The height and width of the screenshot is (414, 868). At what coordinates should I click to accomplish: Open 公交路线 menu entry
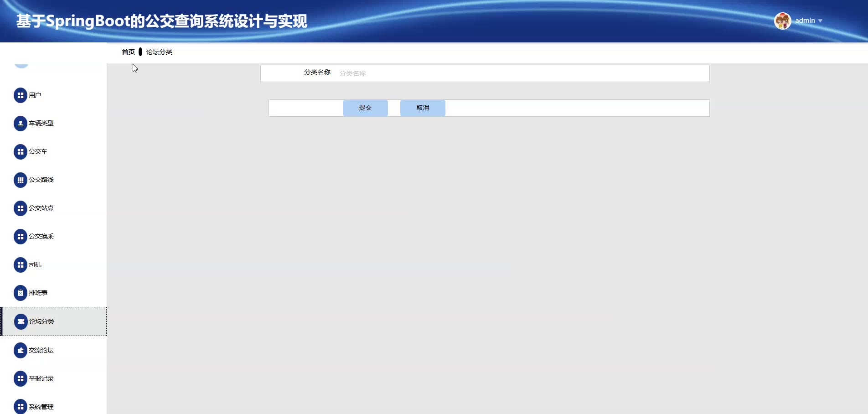pyautogui.click(x=53, y=180)
